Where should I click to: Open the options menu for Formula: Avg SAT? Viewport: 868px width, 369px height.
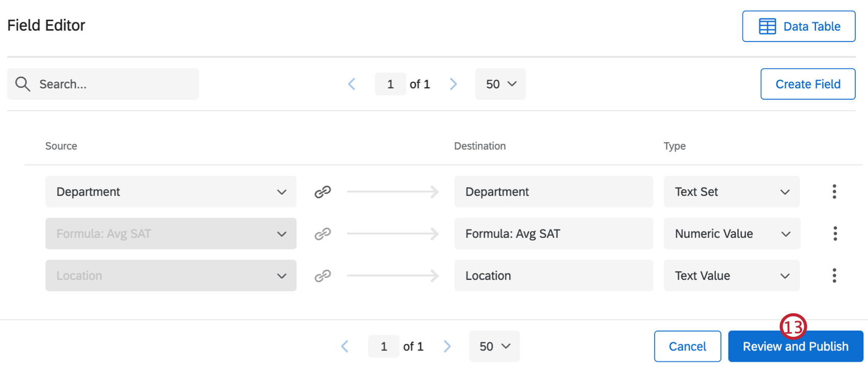pyautogui.click(x=835, y=234)
